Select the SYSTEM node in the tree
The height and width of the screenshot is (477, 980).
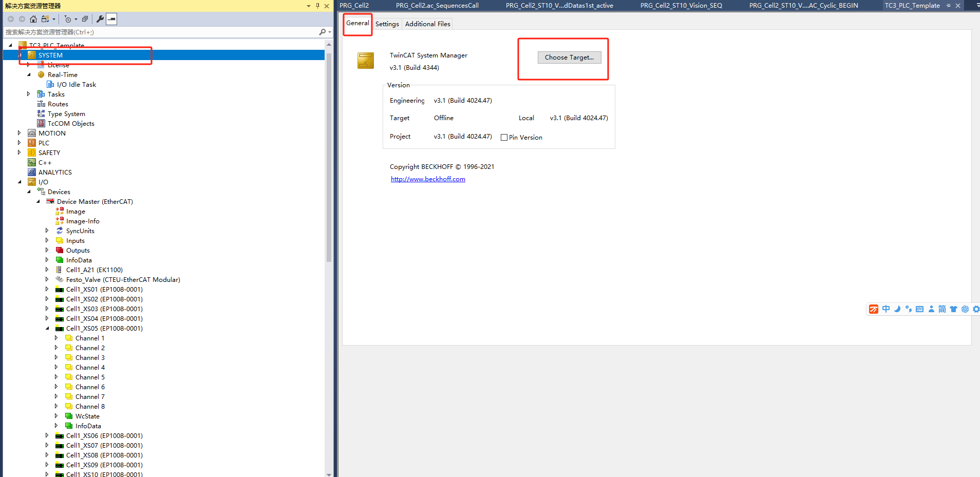pyautogui.click(x=50, y=55)
